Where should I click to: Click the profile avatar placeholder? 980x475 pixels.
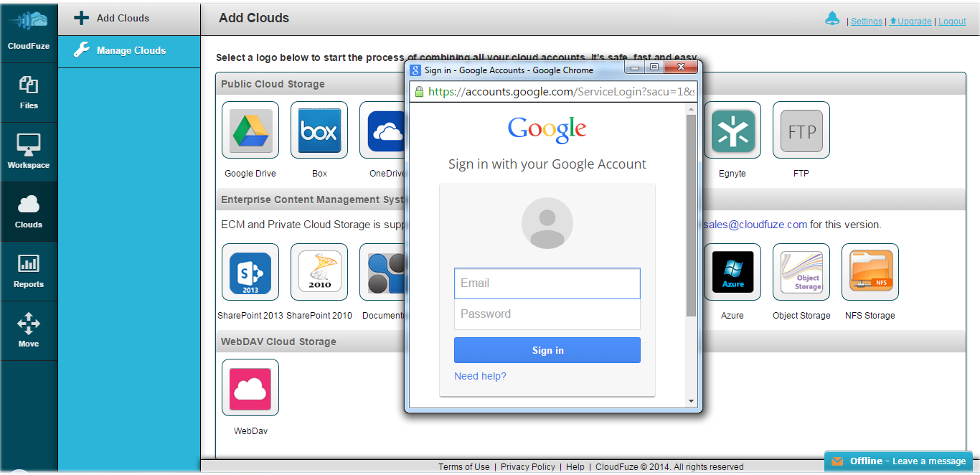click(547, 223)
